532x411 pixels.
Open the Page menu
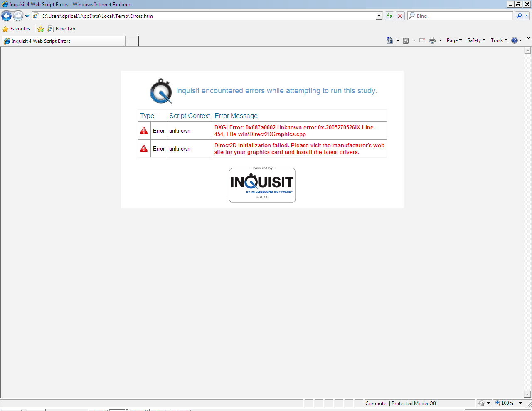454,40
